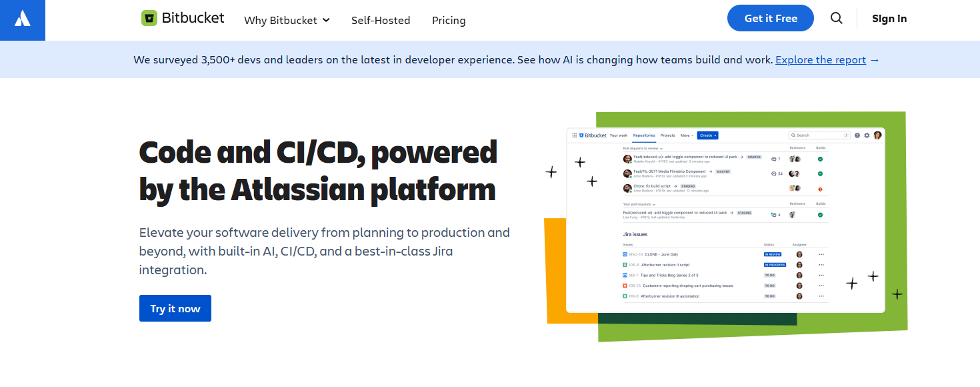The width and height of the screenshot is (980, 387).
Task: Click the red bug icon beside IOS-15
Action: 625,286
